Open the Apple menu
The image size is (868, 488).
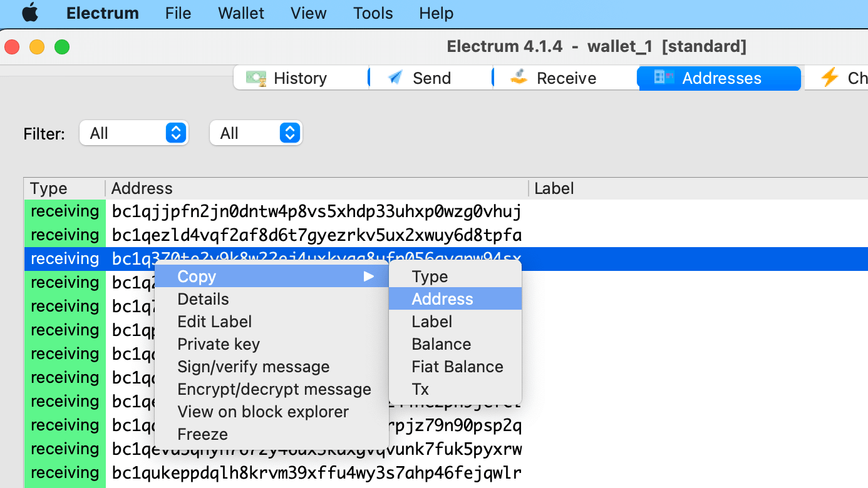click(29, 13)
